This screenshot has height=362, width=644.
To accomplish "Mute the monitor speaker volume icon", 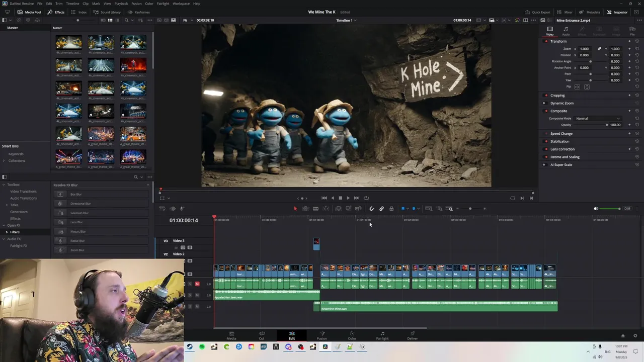I will coord(596,209).
